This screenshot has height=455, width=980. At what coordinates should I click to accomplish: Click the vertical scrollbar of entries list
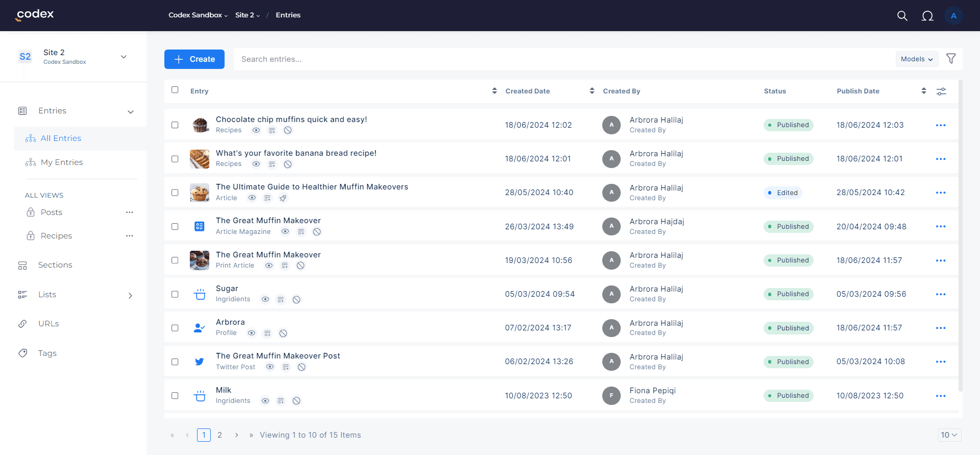click(x=961, y=235)
